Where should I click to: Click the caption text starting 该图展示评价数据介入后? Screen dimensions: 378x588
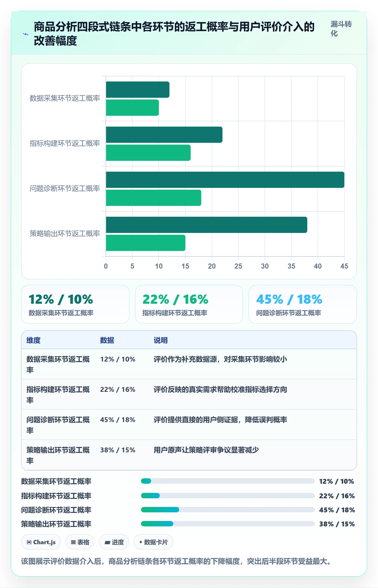click(176, 561)
